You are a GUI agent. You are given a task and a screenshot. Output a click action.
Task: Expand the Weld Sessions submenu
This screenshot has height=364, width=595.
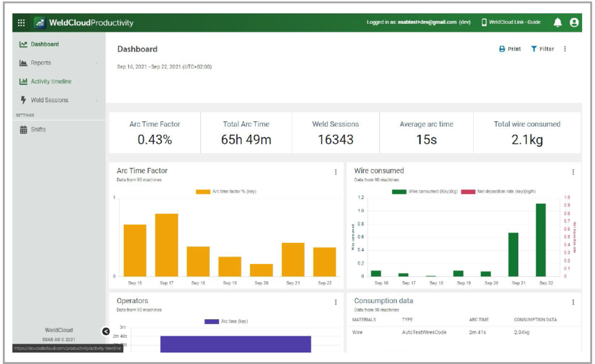pos(96,100)
